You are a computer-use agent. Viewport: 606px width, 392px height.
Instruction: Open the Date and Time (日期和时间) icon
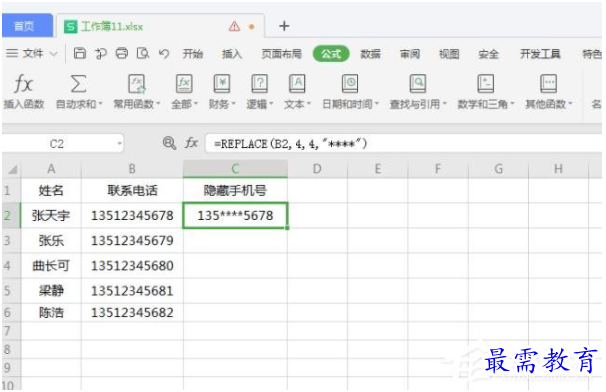tap(350, 84)
